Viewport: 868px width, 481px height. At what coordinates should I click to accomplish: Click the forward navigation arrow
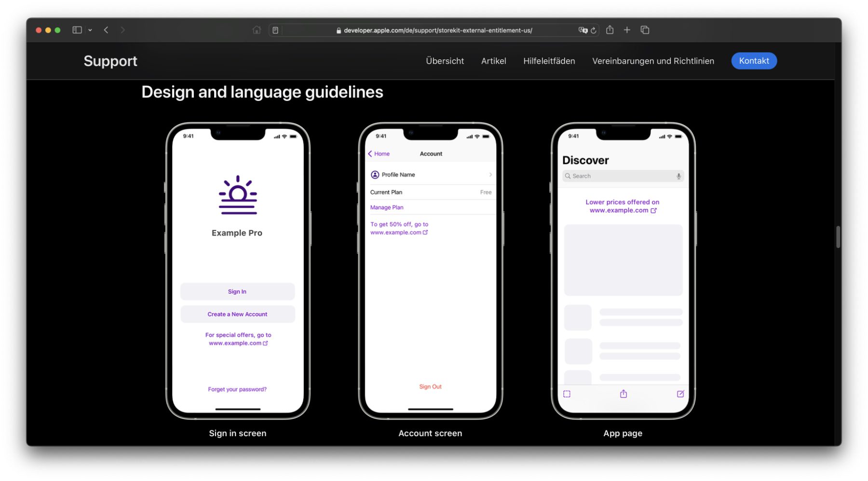click(122, 30)
